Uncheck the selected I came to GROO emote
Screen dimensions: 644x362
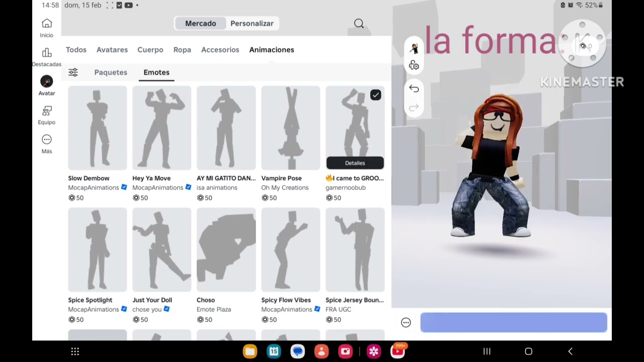pyautogui.click(x=376, y=95)
